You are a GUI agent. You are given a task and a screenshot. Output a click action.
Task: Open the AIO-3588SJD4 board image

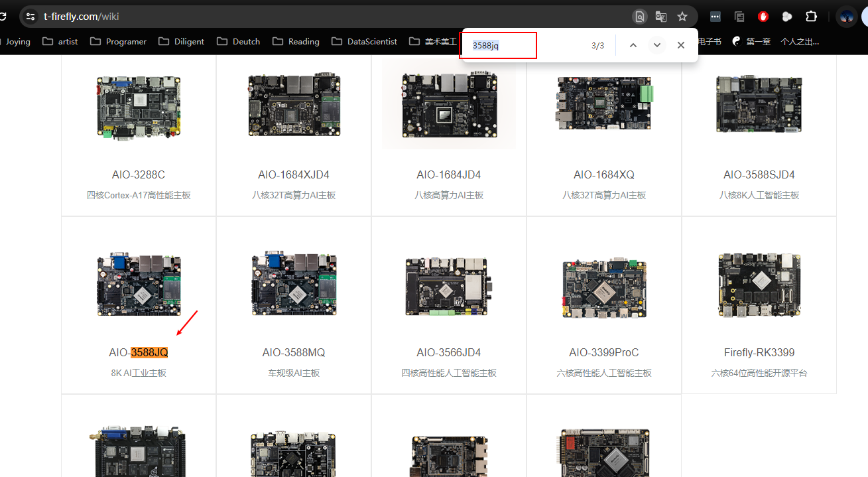point(759,103)
